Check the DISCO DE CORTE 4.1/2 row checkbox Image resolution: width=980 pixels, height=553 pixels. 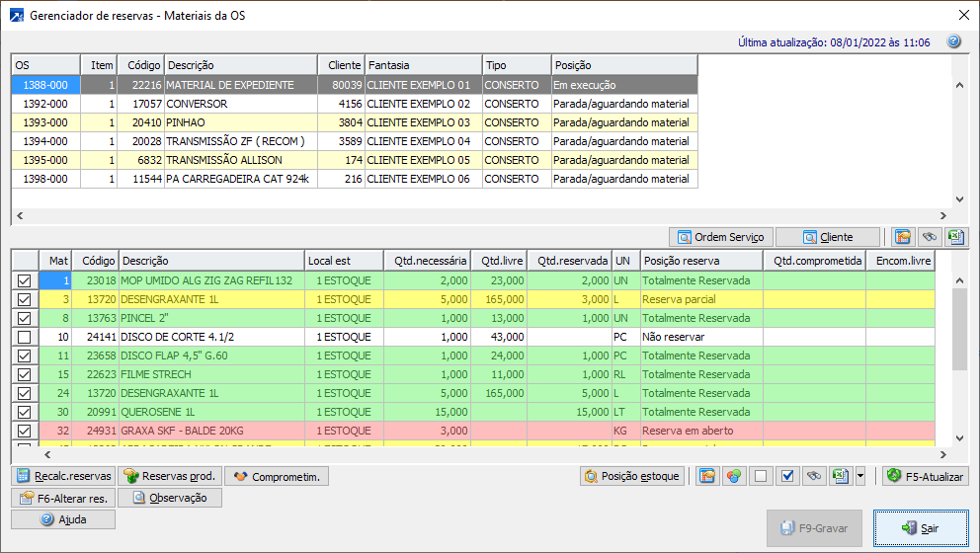[x=25, y=337]
